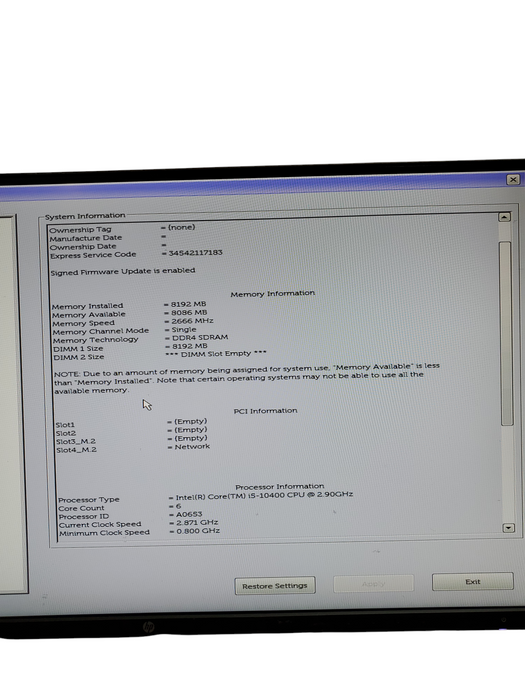
Task: Click the Memory Speed value 2666 MHz
Action: point(192,321)
